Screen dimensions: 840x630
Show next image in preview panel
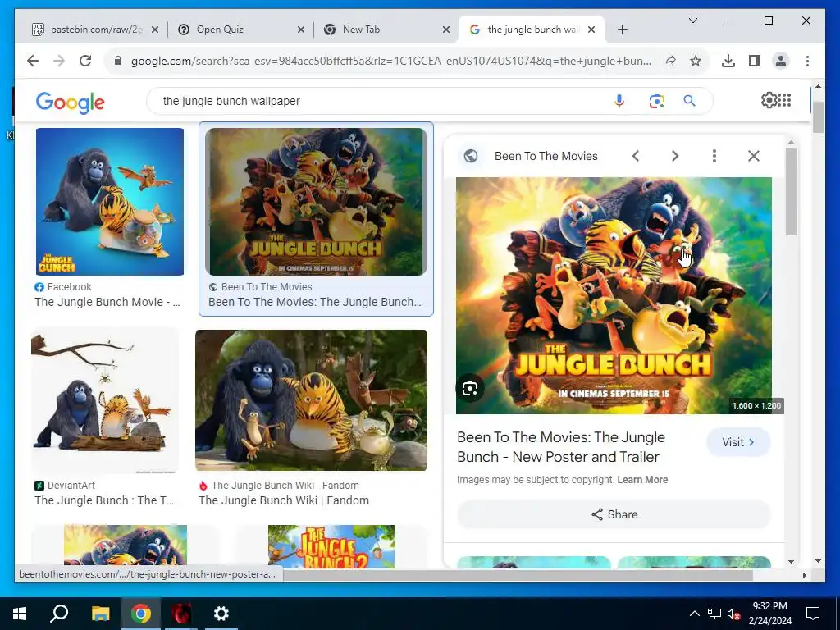[675, 156]
